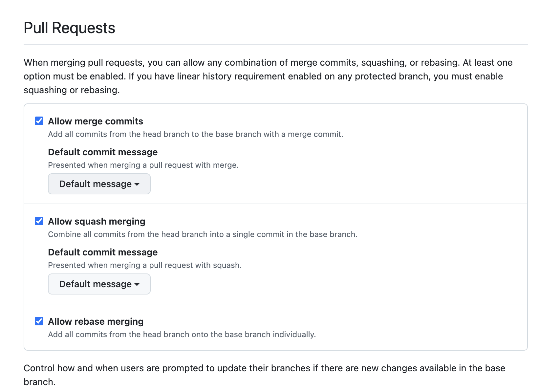The width and height of the screenshot is (541, 392).
Task: Click the blue checkmark beside Allow merge commits
Action: point(39,121)
